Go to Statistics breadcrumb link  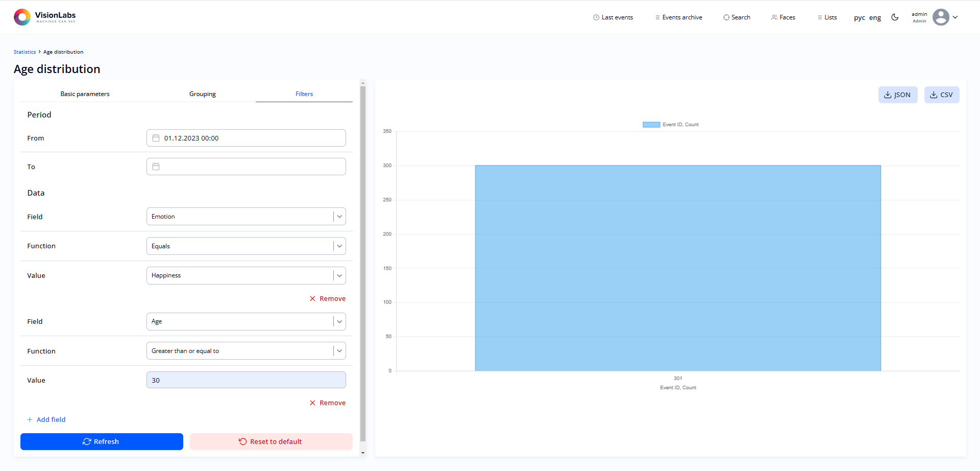click(x=24, y=52)
